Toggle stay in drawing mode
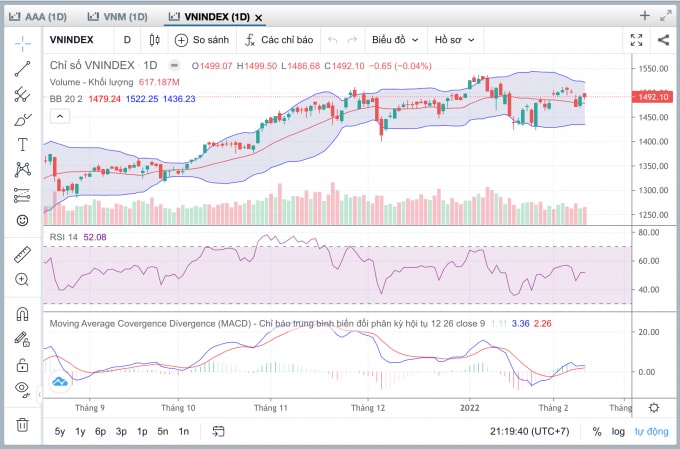 23,339
